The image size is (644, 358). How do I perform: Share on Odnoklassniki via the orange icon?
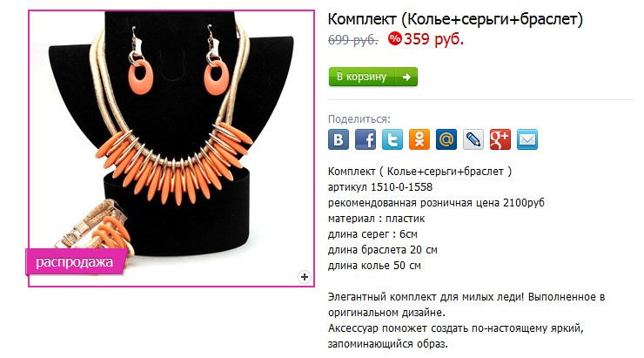[x=419, y=139]
